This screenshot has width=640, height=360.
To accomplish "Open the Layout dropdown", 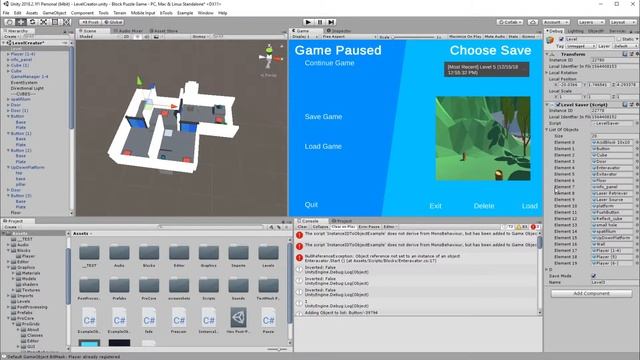I will (622, 22).
